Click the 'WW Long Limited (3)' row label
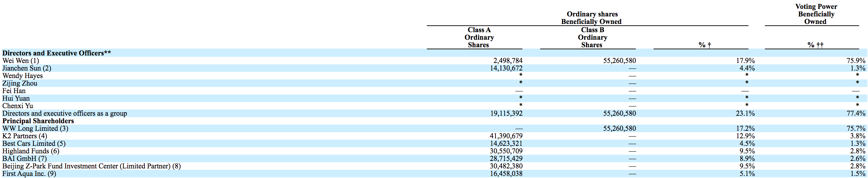This screenshot has height=178, width=868. pos(35,128)
